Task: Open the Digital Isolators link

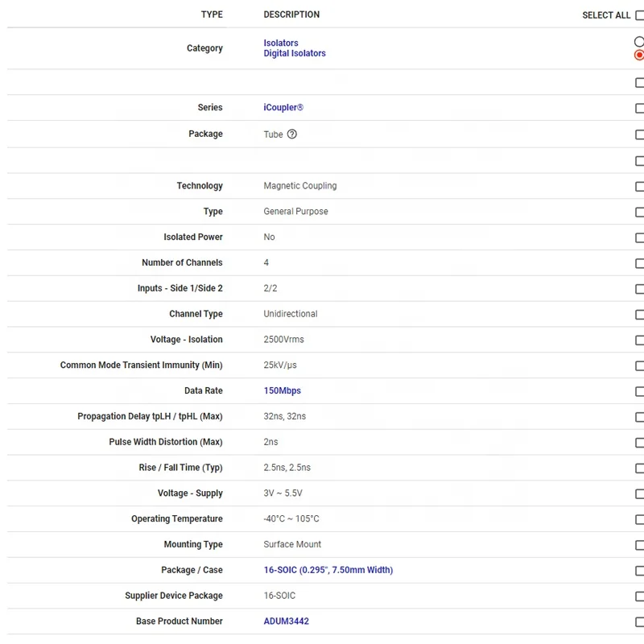Action: (295, 54)
